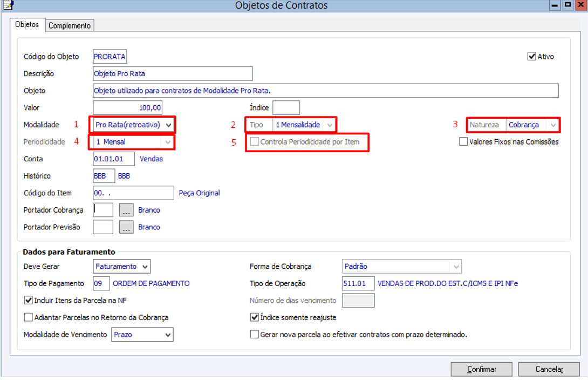Open lookup button beside Portador Previsão
The height and width of the screenshot is (381, 588).
(126, 227)
